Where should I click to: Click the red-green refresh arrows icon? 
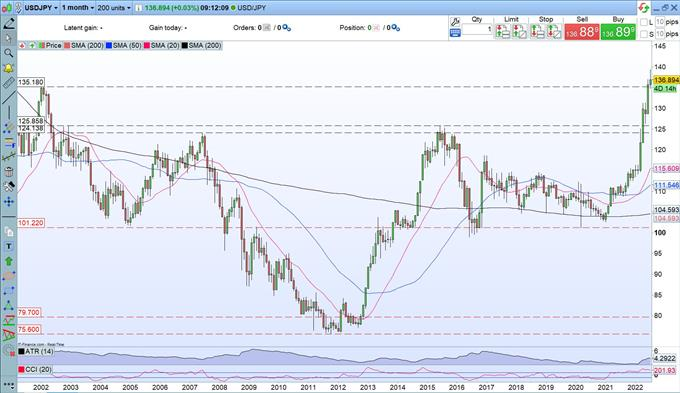(644, 7)
